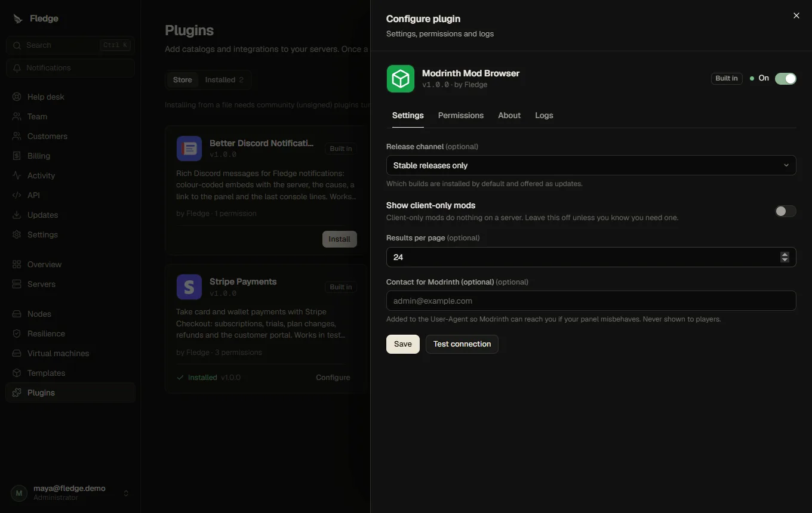
Task: Enable Show client-only mods switch
Action: 785,211
